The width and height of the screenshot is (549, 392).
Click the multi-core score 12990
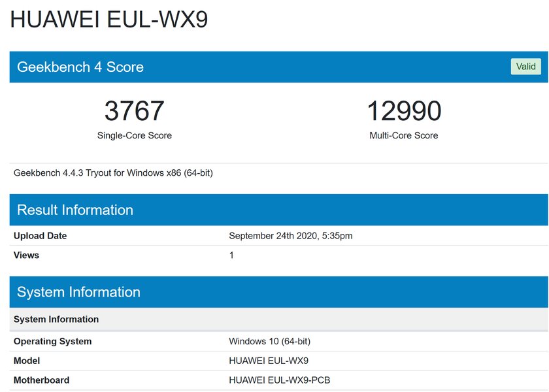pos(404,110)
